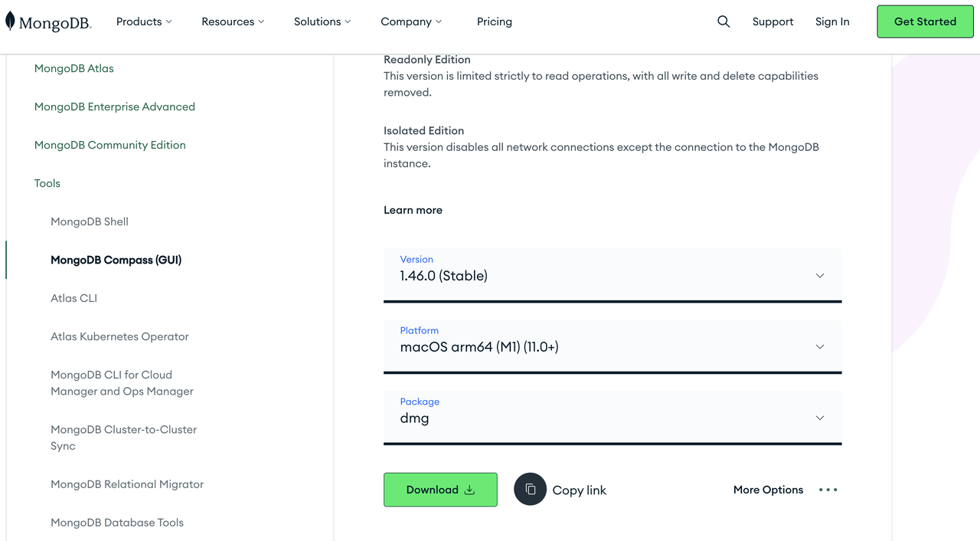Select MongoDB Community Edition in sidebar
The height and width of the screenshot is (541, 980).
click(110, 145)
